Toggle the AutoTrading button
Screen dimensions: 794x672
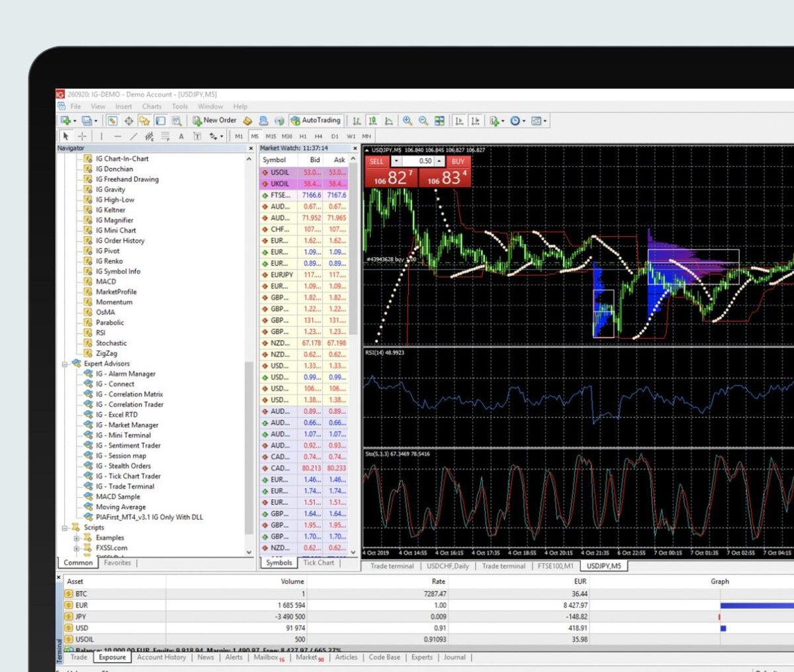pyautogui.click(x=316, y=120)
